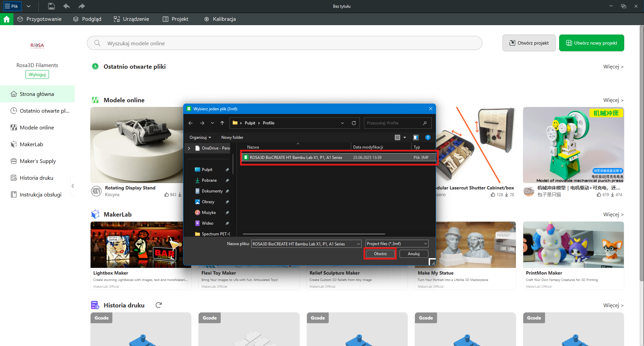Viewport: 644px width, 346px height.
Task: Click the Otwórz button in dialog
Action: coord(380,254)
